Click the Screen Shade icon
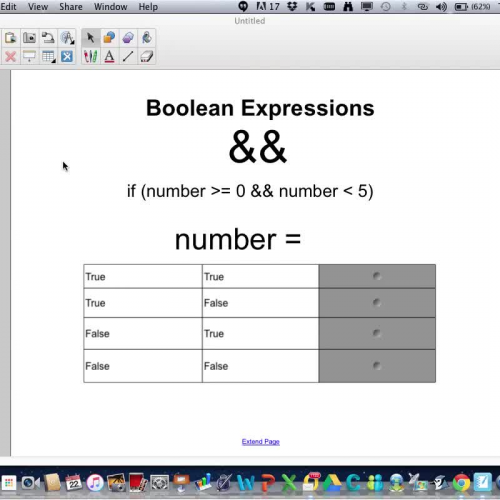 [29, 56]
